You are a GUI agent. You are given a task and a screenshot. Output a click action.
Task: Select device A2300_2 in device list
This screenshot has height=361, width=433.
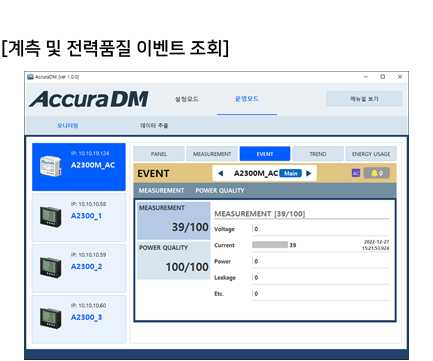tap(79, 268)
